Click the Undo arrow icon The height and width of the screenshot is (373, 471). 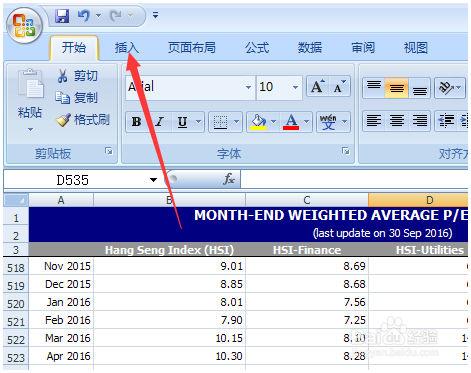tap(83, 15)
